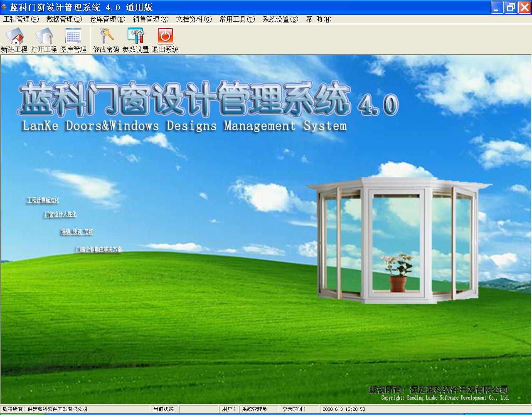This screenshot has width=532, height=415.
Task: Open the 帮助(H) help menu
Action: (x=319, y=19)
